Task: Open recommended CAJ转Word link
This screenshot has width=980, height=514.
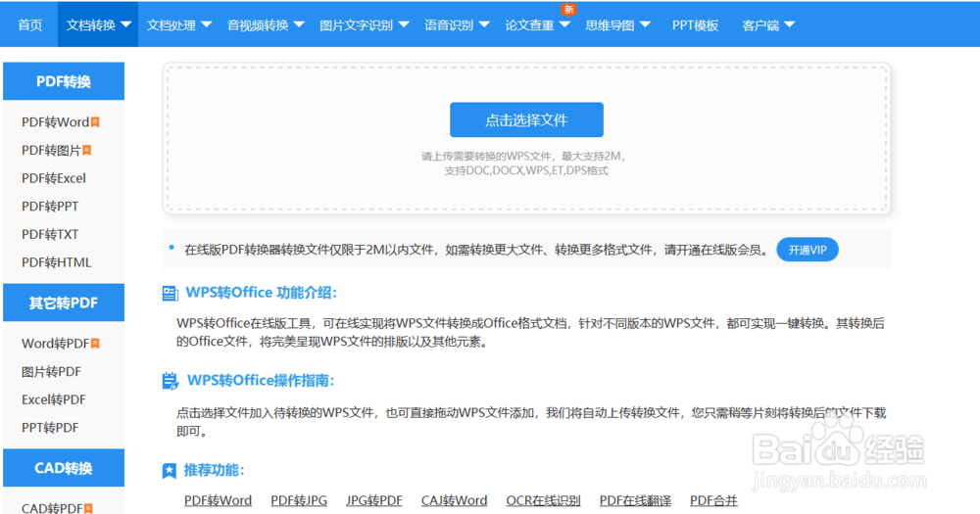Action: coord(455,500)
